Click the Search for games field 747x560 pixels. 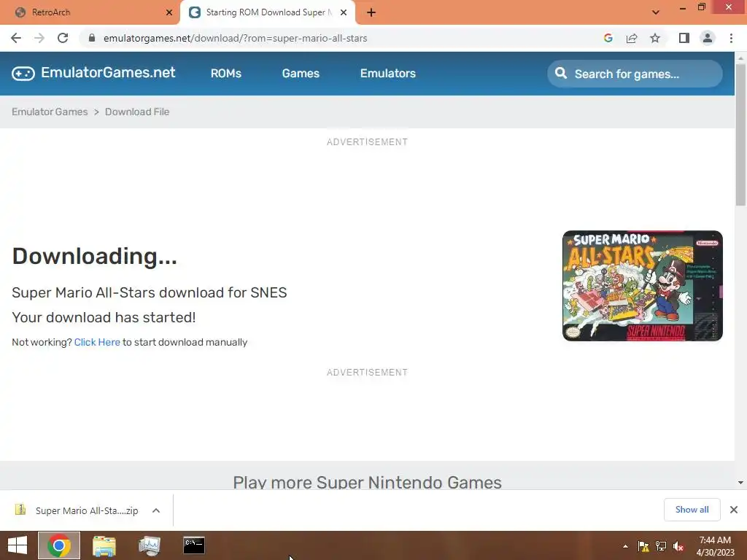(x=635, y=74)
